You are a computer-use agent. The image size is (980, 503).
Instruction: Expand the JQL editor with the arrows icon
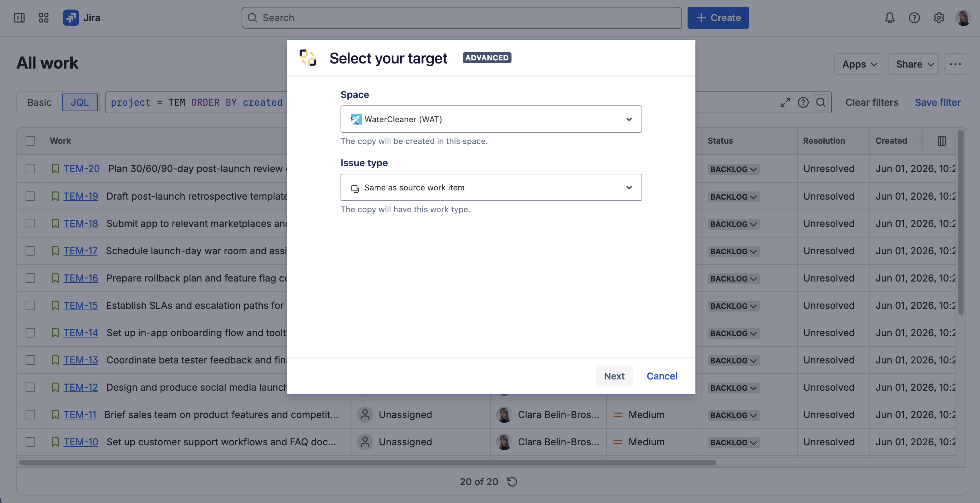pyautogui.click(x=785, y=102)
